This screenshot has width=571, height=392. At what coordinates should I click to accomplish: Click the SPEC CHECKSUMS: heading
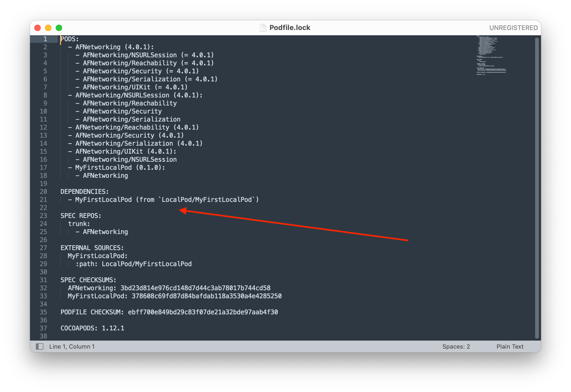(x=88, y=280)
